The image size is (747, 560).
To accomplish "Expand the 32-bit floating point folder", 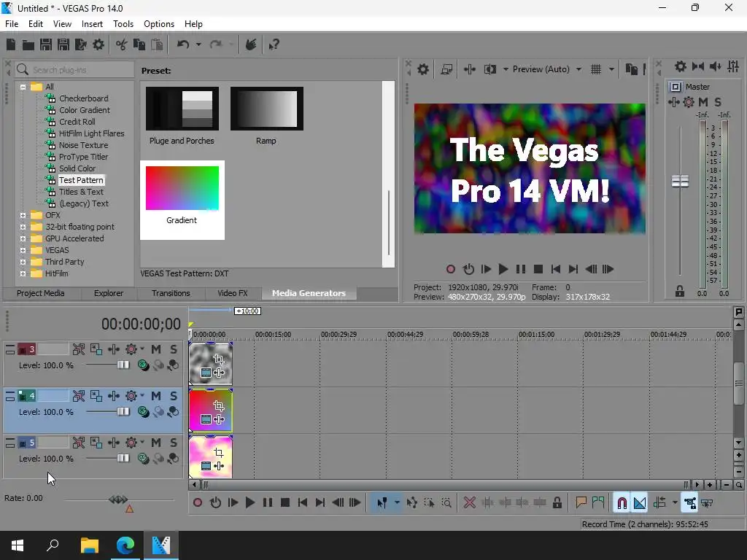I will pos(23,227).
